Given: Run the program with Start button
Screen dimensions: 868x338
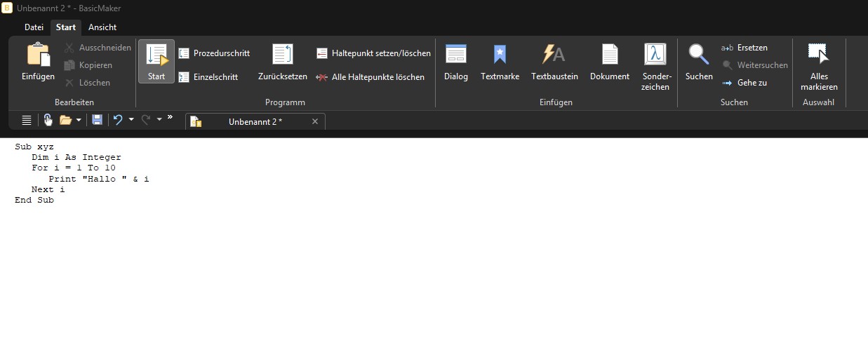Looking at the screenshot, I should (x=156, y=62).
